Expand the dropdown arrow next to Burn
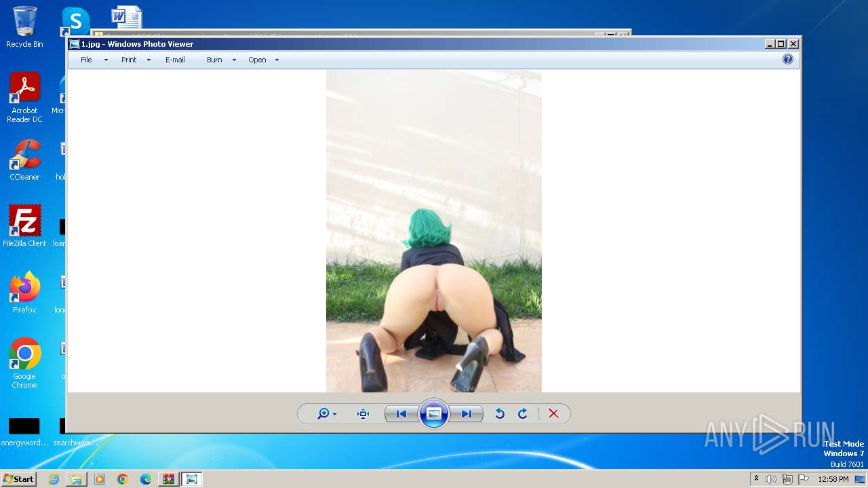 click(x=234, y=60)
